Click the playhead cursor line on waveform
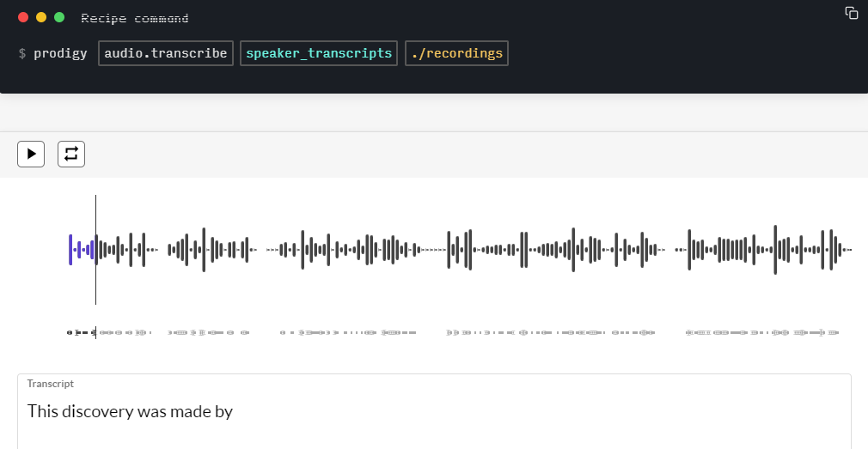 [95, 223]
